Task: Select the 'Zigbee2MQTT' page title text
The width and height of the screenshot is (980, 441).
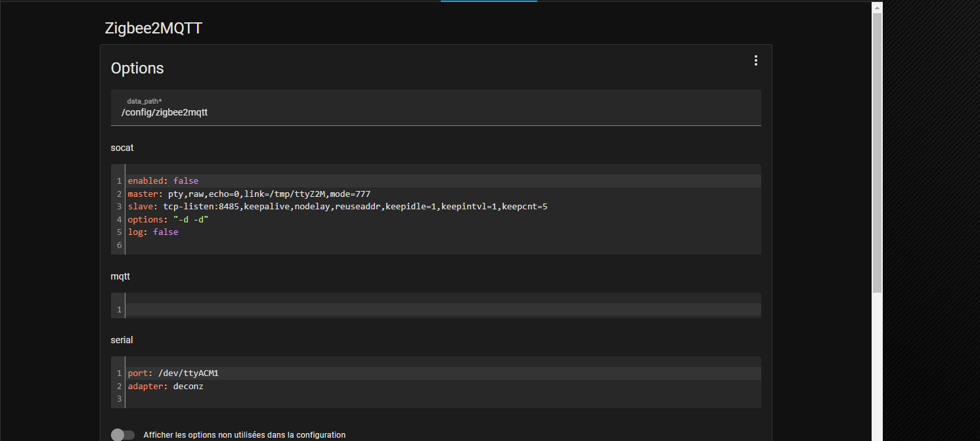Action: pyautogui.click(x=154, y=28)
